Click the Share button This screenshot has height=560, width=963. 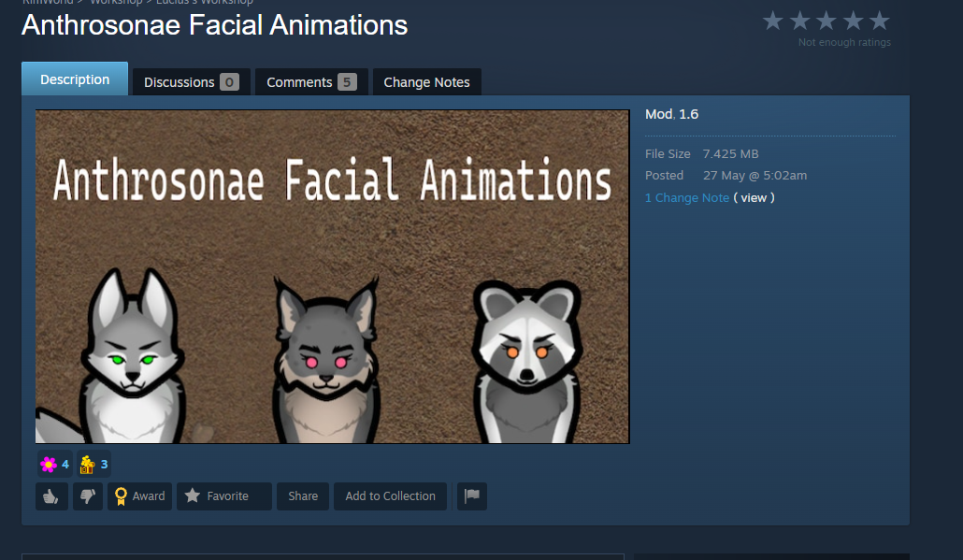(x=303, y=496)
